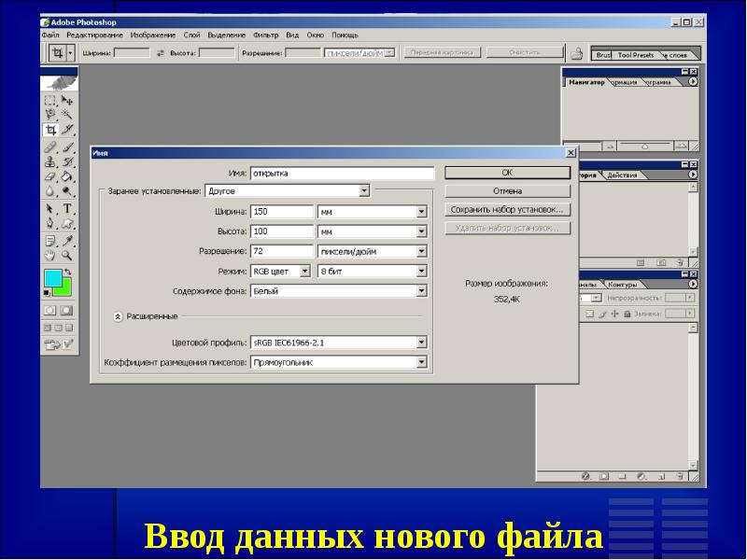Select the Hand tool
Image resolution: width=747 pixels, height=560 pixels.
coord(50,256)
